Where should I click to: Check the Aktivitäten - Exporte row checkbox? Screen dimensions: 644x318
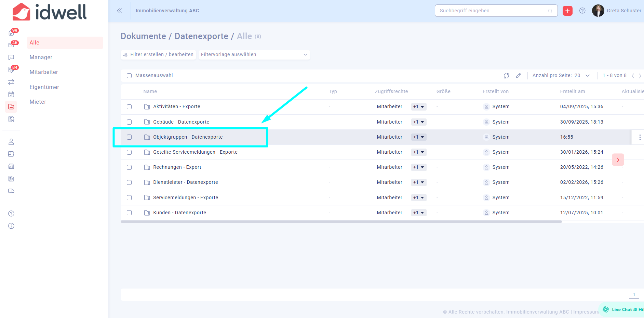tap(129, 107)
